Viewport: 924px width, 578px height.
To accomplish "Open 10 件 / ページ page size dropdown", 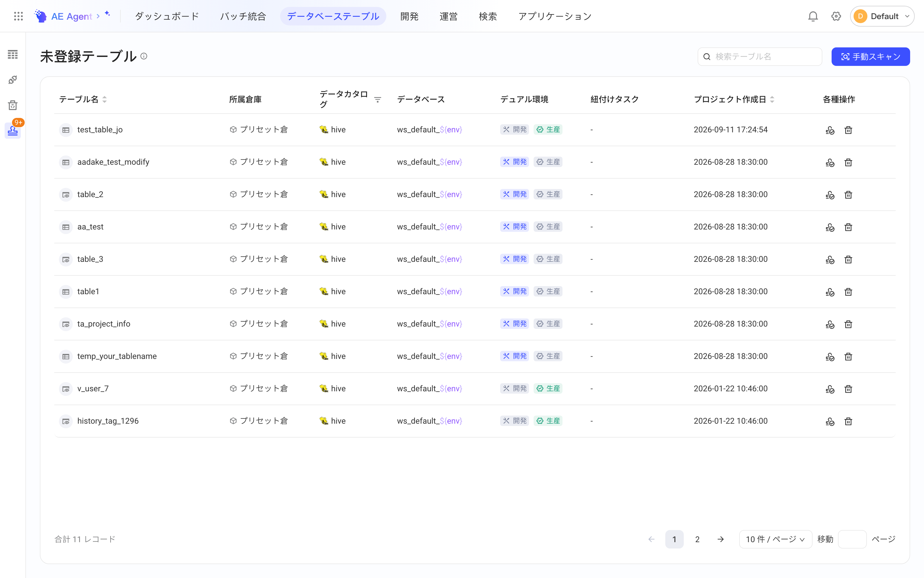I will click(776, 539).
